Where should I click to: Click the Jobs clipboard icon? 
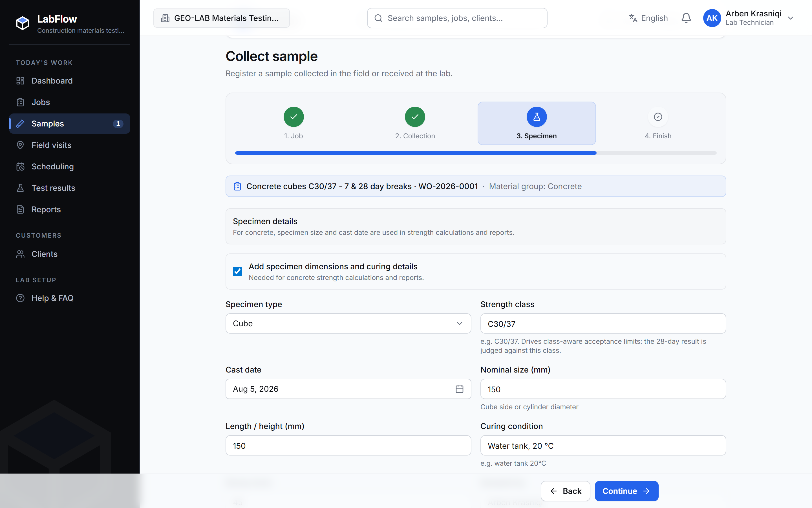click(x=21, y=102)
